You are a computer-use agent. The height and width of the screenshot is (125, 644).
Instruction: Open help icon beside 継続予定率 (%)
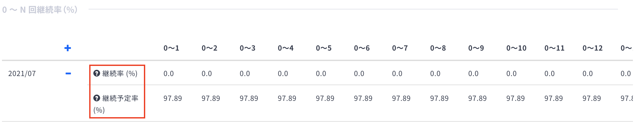(96, 98)
